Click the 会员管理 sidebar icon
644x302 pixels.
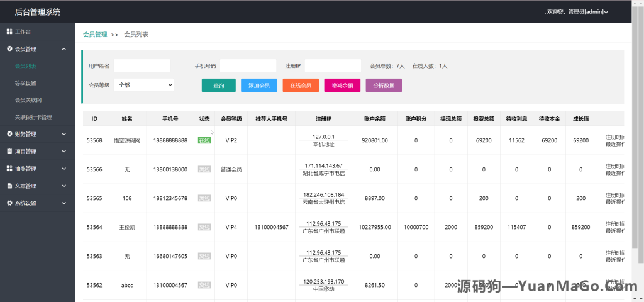point(9,48)
